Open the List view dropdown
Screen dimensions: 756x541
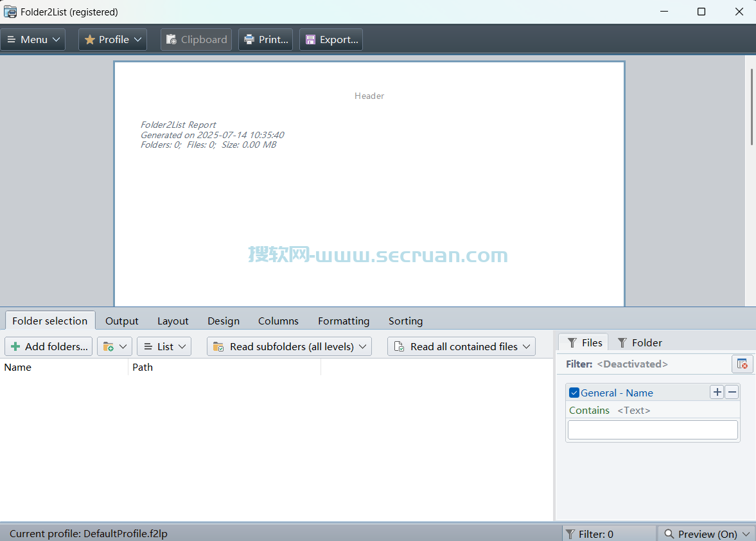(x=164, y=347)
